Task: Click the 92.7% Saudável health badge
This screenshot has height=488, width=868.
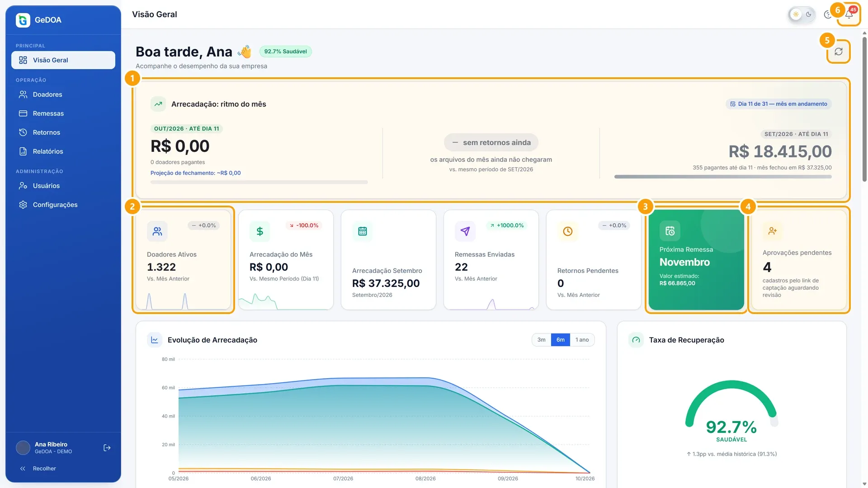Action: pos(286,52)
